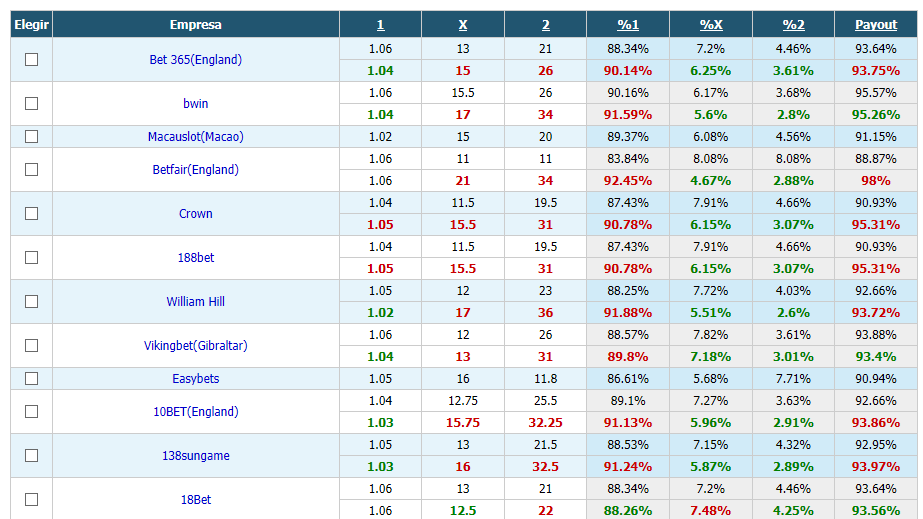
Task: Open the bwin company link
Action: (195, 104)
